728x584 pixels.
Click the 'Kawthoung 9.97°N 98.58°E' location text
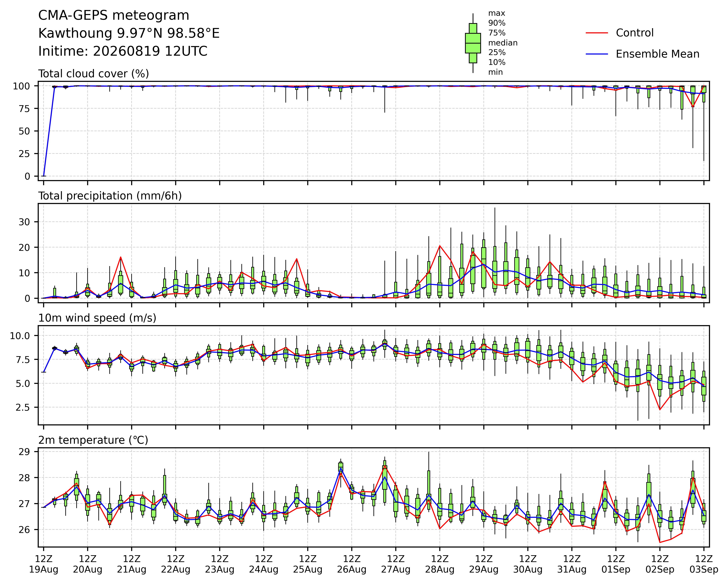tap(129, 33)
